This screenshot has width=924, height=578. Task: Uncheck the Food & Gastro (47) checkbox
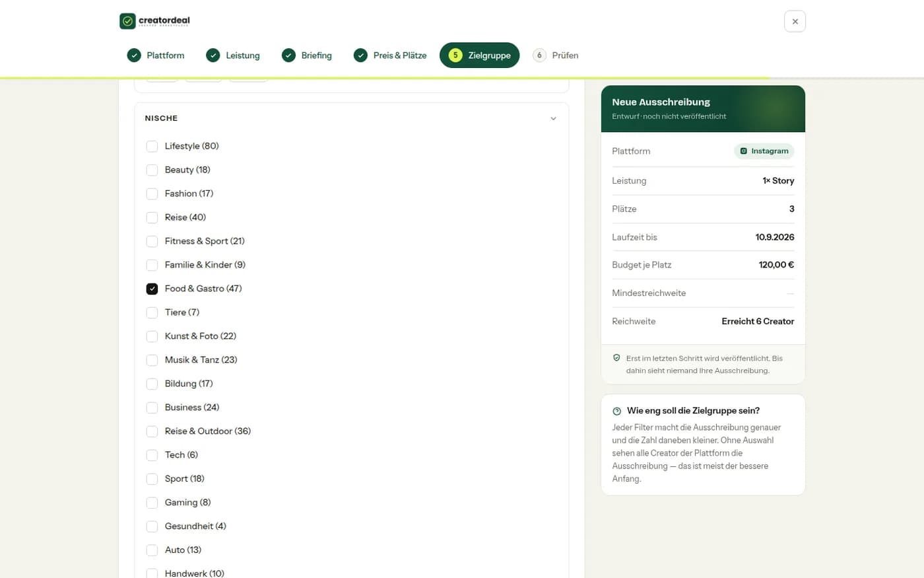(152, 289)
